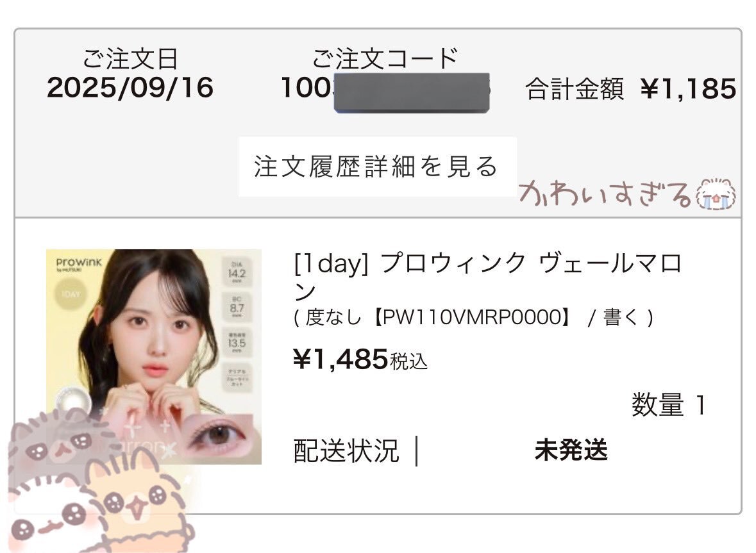The width and height of the screenshot is (756, 553).
Task: Click the 13.5 spec badge
Action: pyautogui.click(x=237, y=342)
